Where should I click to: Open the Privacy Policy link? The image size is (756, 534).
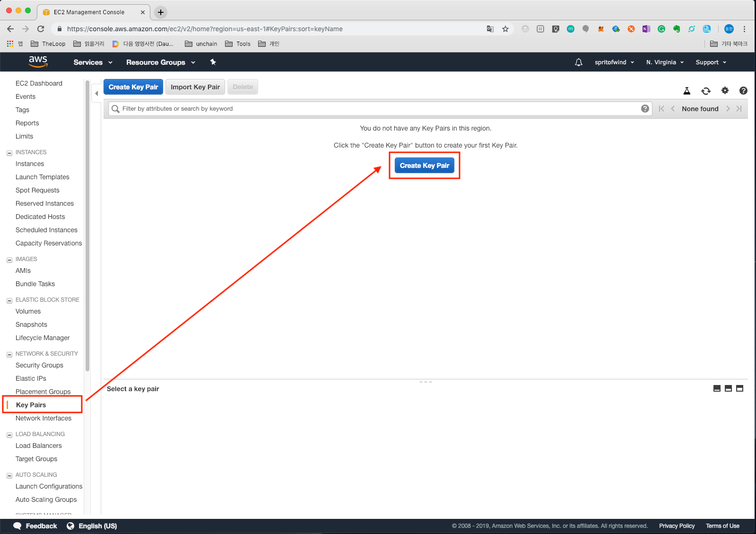tap(677, 526)
